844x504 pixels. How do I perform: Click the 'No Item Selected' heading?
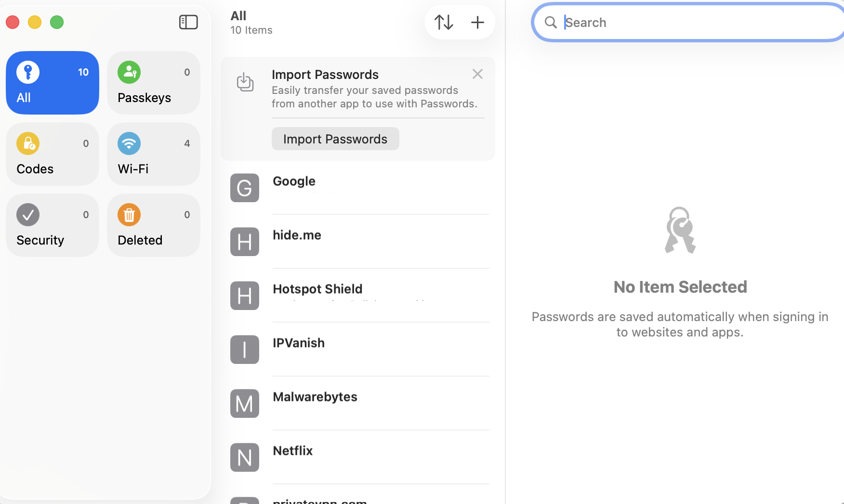[x=680, y=287]
